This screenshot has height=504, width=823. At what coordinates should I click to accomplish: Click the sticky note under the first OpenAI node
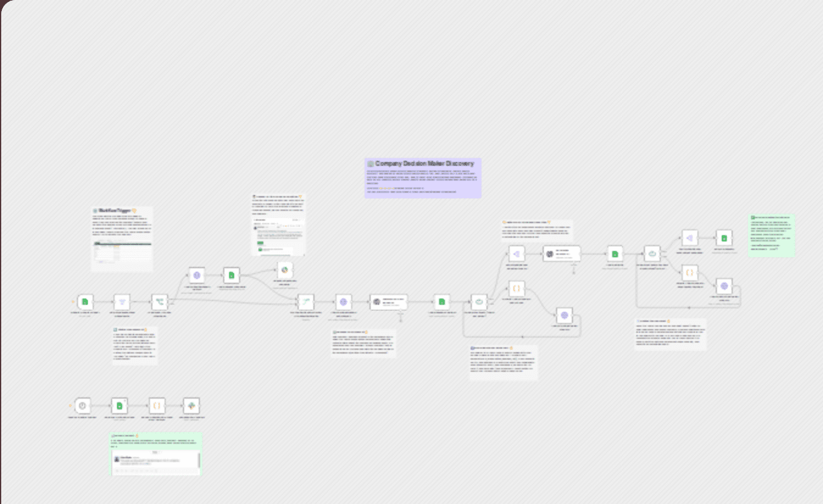click(363, 343)
